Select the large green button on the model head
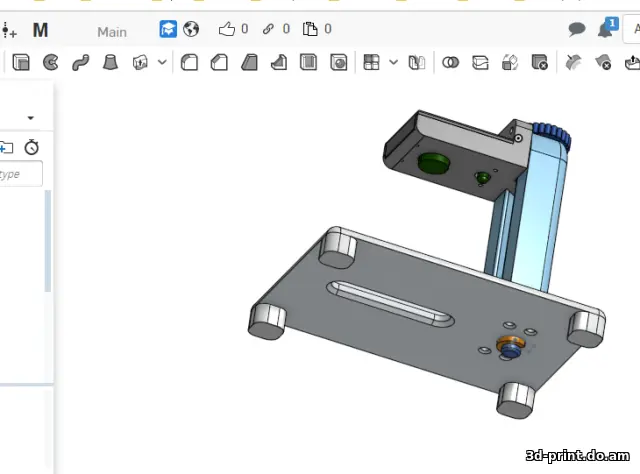640x474 pixels. click(x=433, y=163)
